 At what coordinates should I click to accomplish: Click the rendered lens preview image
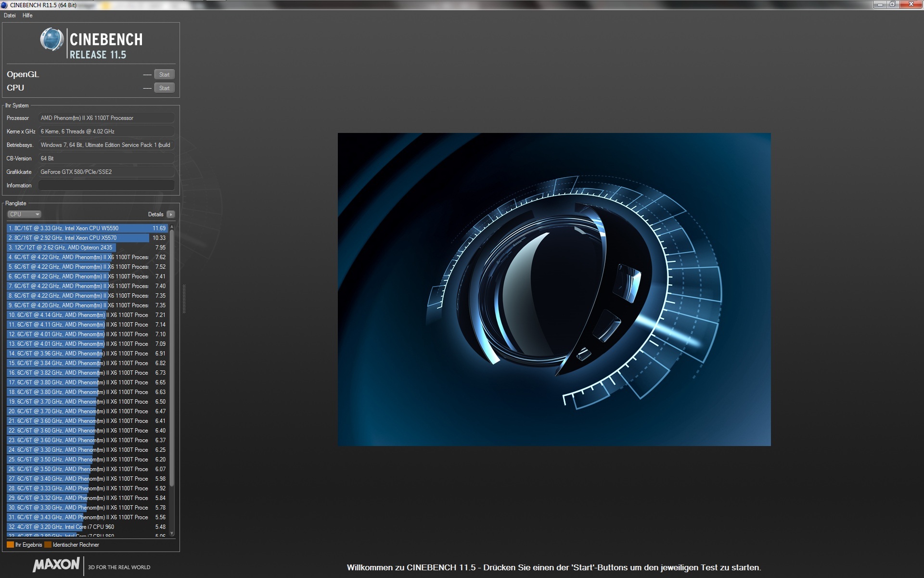[554, 289]
